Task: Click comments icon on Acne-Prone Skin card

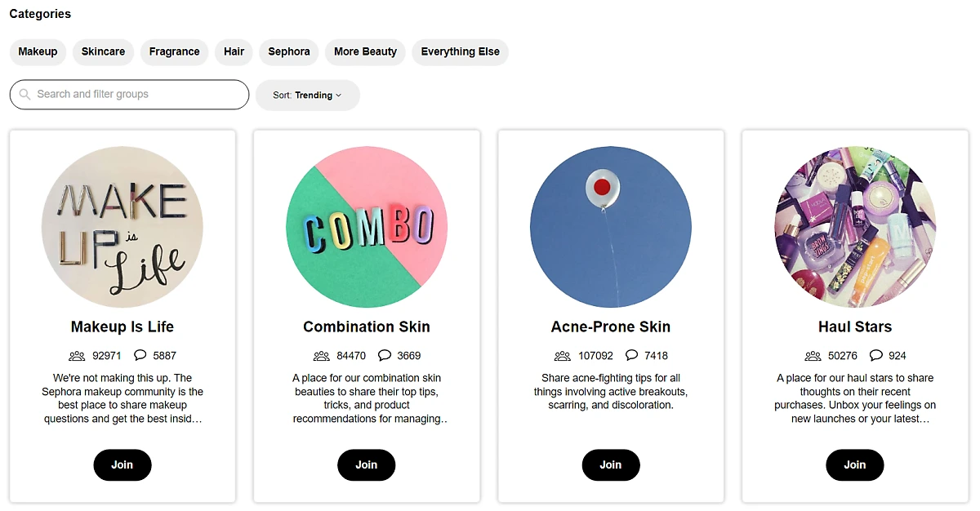Action: [x=631, y=355]
